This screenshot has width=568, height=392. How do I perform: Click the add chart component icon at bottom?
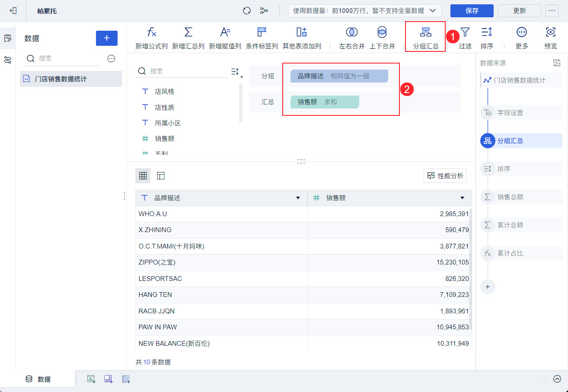pyautogui.click(x=91, y=379)
